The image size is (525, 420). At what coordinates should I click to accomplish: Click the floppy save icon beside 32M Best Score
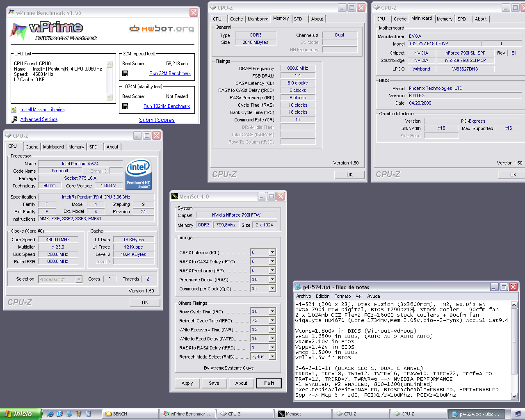(x=125, y=73)
